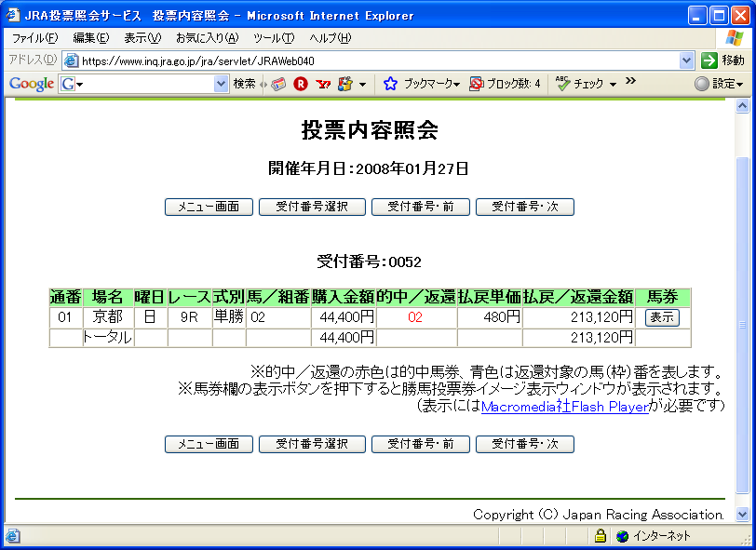Open the 表示(V) menu

click(x=142, y=37)
